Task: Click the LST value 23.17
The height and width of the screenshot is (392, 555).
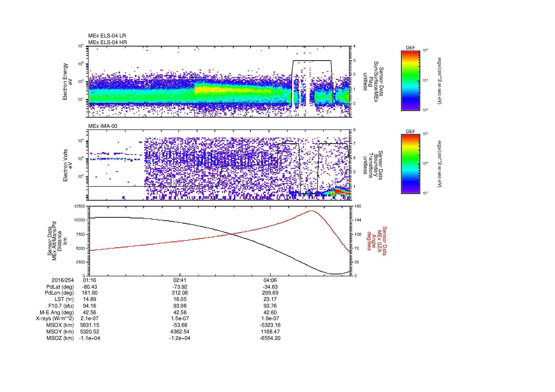Action: [x=270, y=299]
